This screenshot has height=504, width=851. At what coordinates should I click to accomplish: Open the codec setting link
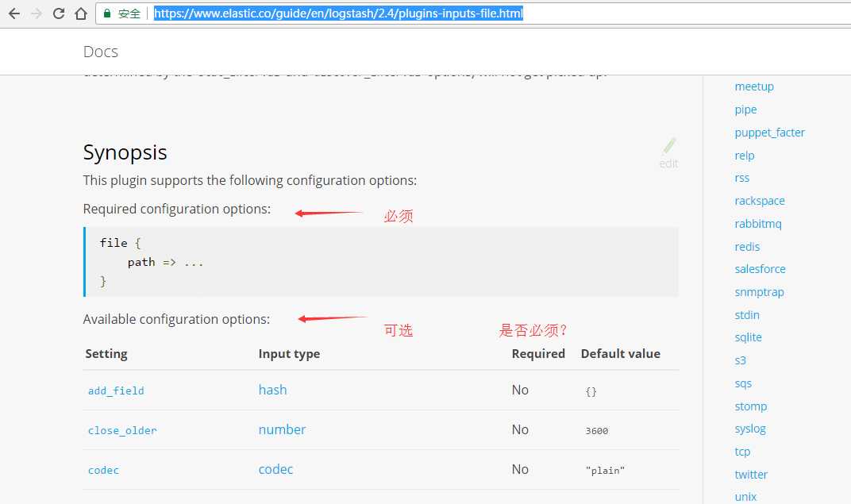[x=103, y=471]
